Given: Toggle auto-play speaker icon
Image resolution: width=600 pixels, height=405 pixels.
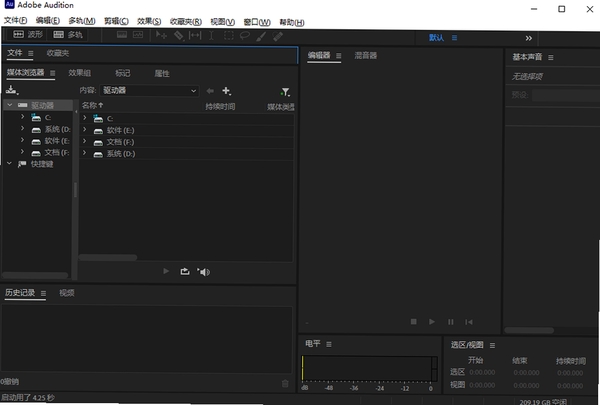Looking at the screenshot, I should (x=204, y=272).
